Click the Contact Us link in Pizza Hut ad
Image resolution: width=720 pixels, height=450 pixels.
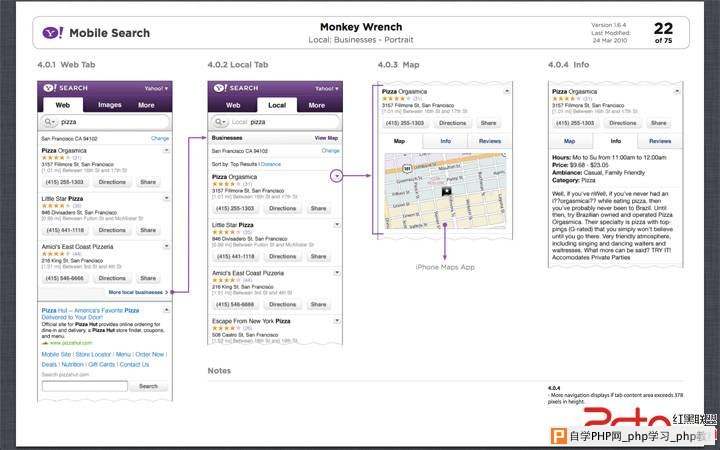coord(134,365)
